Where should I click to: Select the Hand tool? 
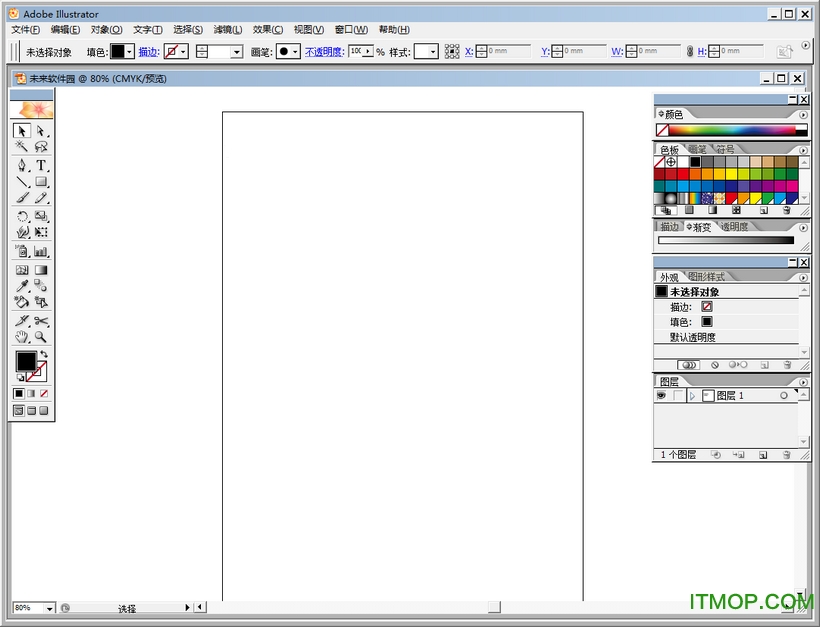[x=21, y=337]
